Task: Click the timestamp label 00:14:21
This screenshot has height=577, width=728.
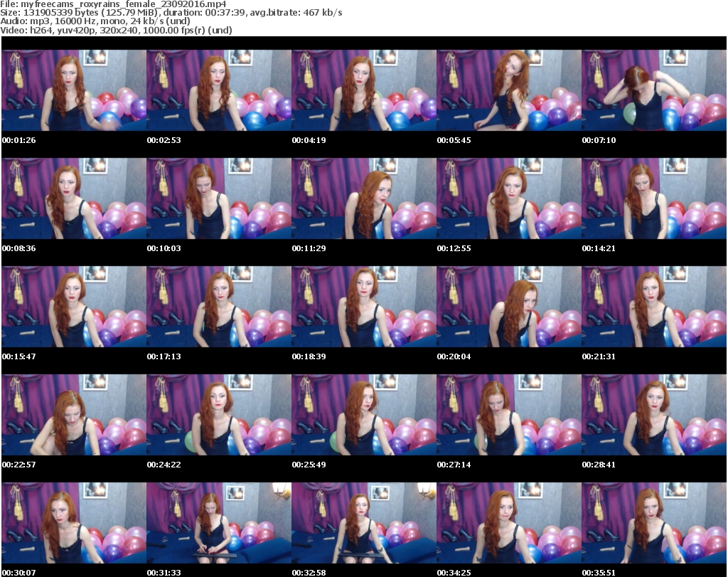Action: pos(599,248)
